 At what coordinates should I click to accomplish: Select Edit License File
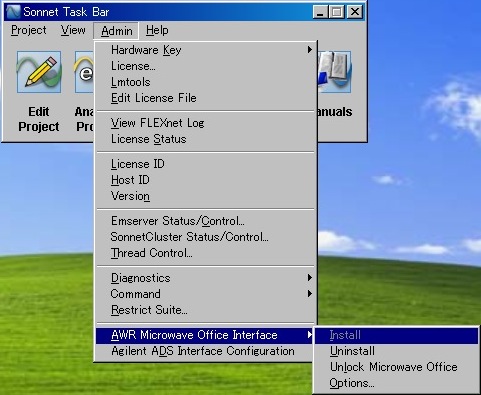point(205,98)
